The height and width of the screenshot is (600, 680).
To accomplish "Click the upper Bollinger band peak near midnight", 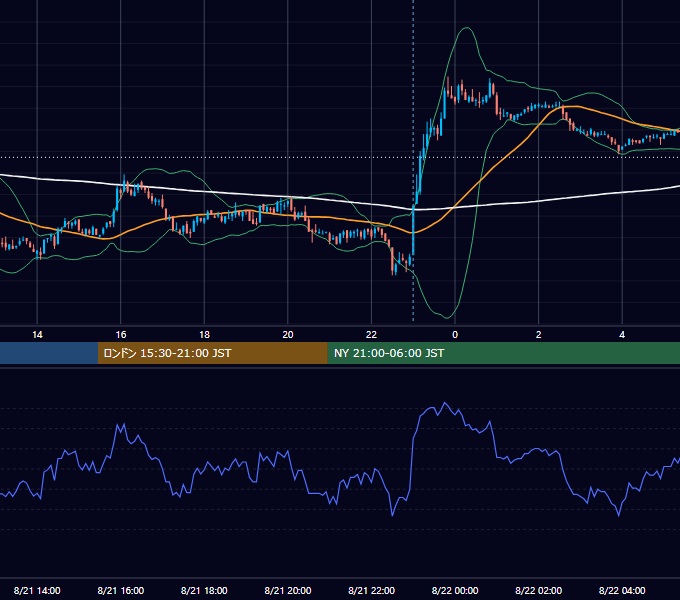I will point(466,28).
